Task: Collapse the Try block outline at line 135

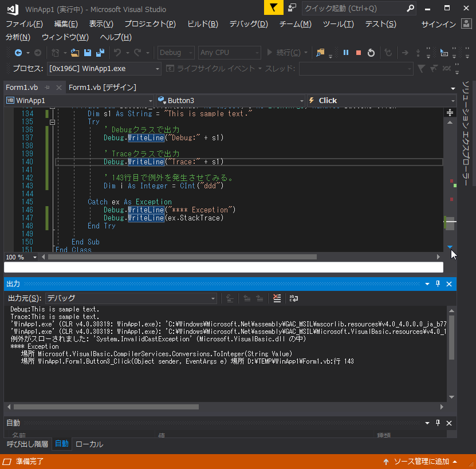Action: (53, 122)
